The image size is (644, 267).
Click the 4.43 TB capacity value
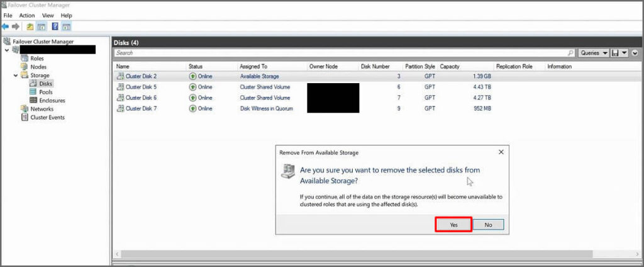(x=482, y=87)
